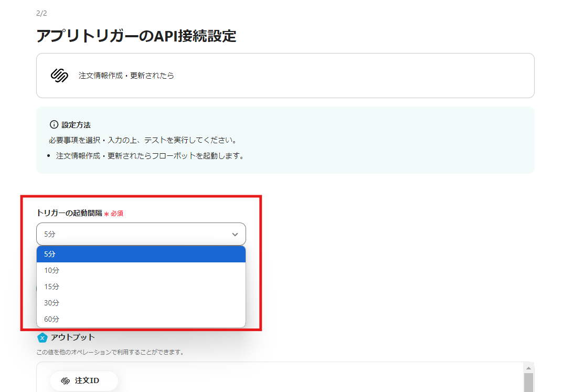This screenshot has height=392, width=563.
Task: Click the アウトプット section heading
Action: point(72,337)
